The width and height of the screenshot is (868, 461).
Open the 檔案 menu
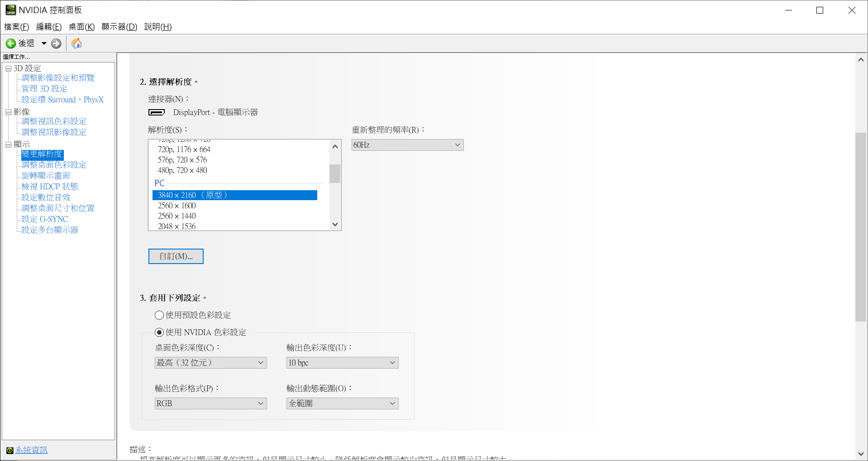point(16,27)
